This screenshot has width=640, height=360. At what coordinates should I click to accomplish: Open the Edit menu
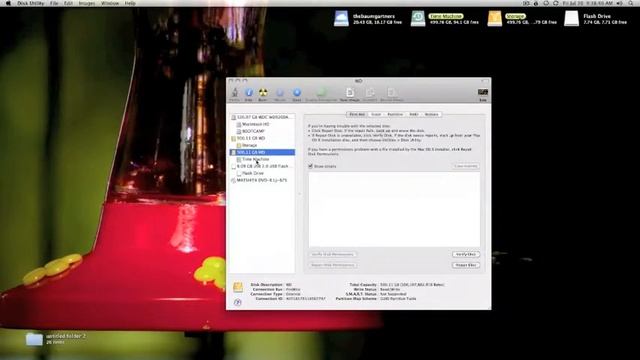point(68,3)
